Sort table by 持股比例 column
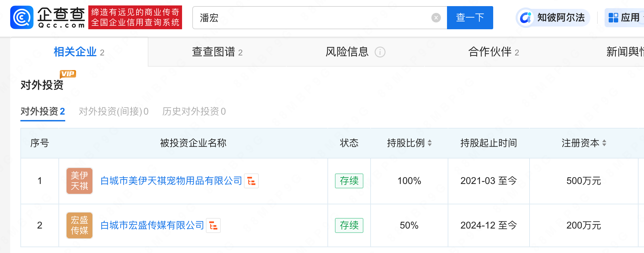 [x=430, y=143]
